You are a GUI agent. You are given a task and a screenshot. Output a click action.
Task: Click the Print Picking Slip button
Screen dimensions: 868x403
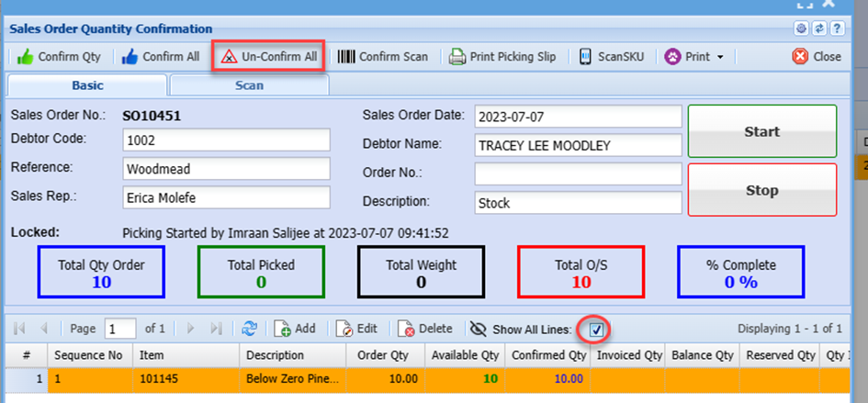502,57
